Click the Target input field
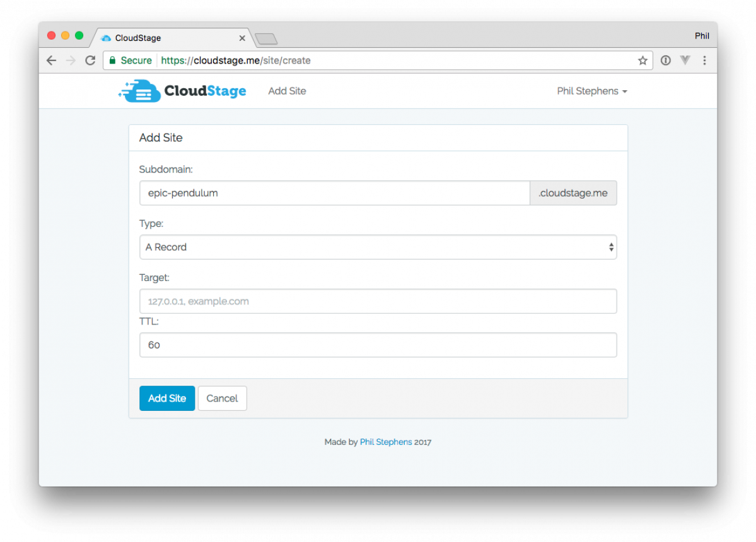756x542 pixels. tap(378, 301)
